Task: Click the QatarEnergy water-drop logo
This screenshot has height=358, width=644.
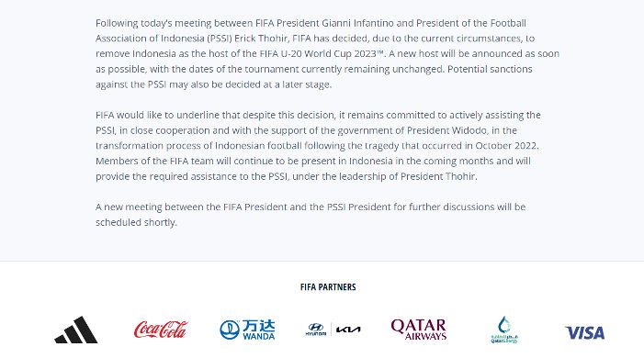Action: [504, 330]
